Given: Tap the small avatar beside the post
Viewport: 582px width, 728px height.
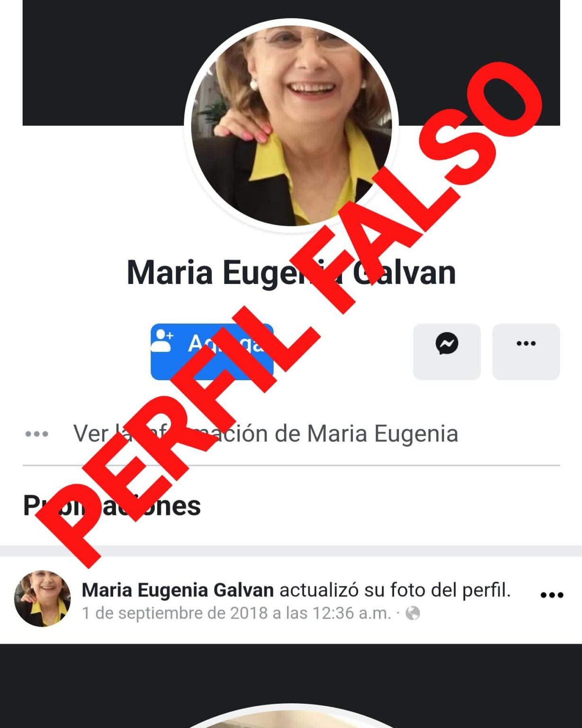Looking at the screenshot, I should pyautogui.click(x=42, y=599).
